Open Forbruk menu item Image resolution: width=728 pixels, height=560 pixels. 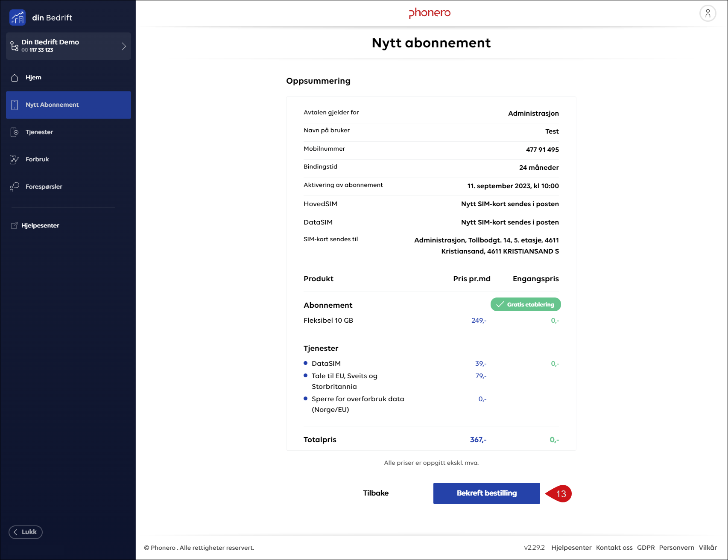click(68, 160)
